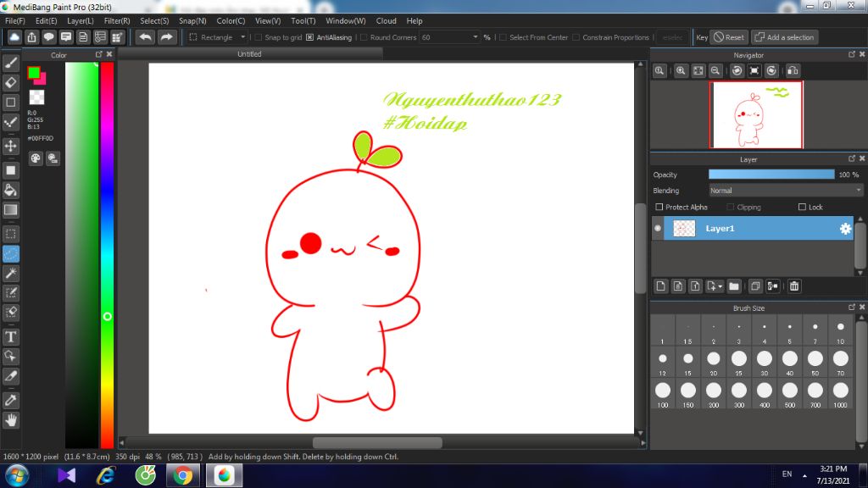Click the Redo arrow in the toolbar

coord(166,37)
